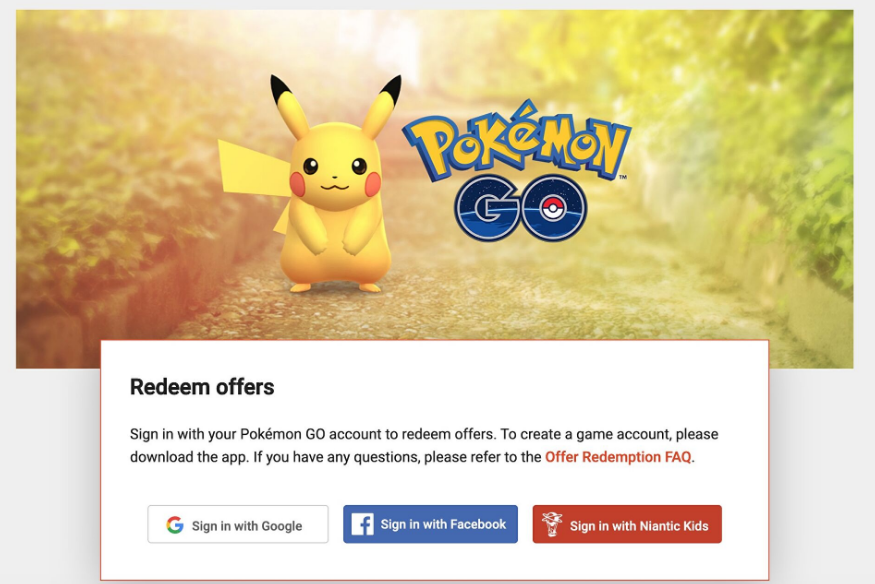Click Pikachu's left black-tipped ear

click(x=288, y=105)
